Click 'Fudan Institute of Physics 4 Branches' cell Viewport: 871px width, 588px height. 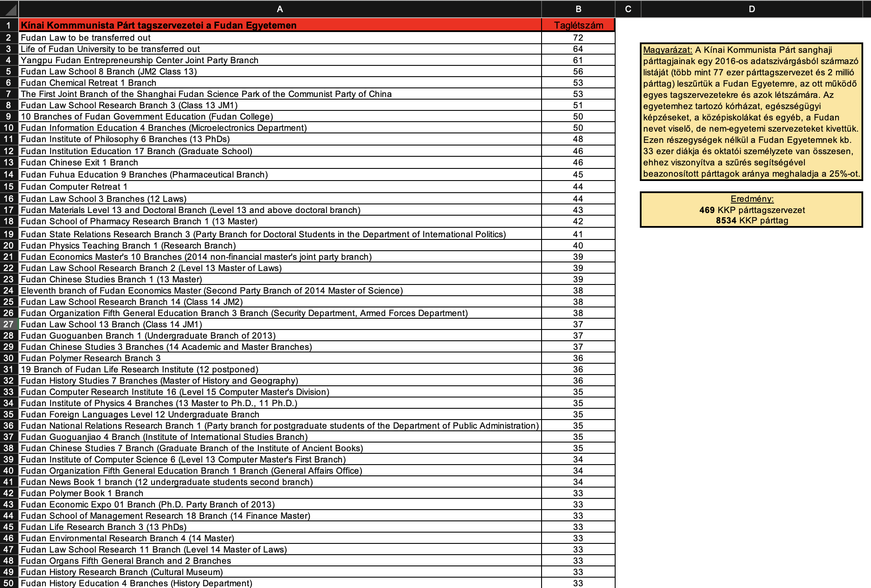pos(280,403)
